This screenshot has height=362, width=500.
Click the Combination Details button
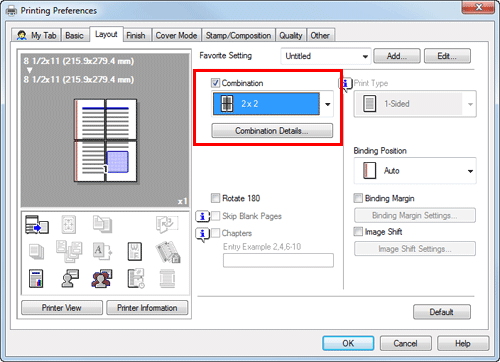click(272, 131)
